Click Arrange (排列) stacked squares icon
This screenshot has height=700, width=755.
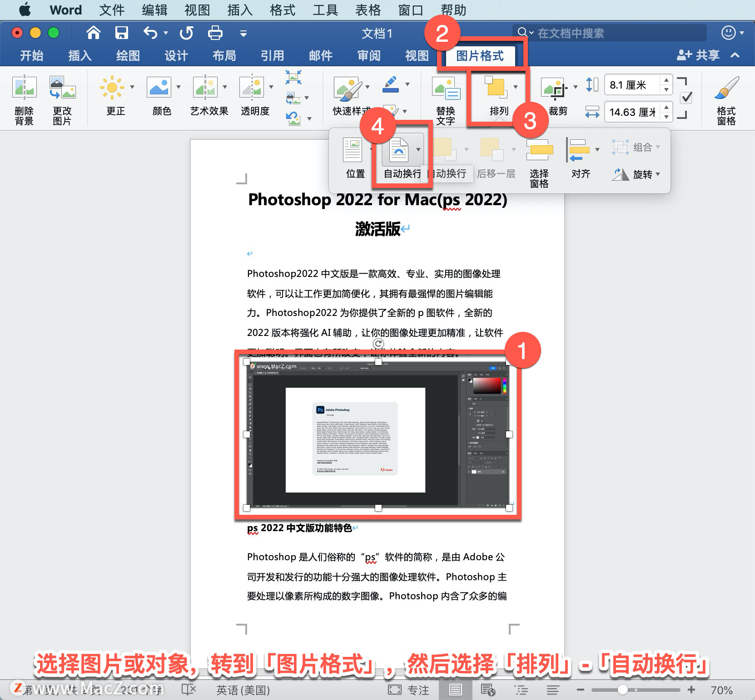495,87
